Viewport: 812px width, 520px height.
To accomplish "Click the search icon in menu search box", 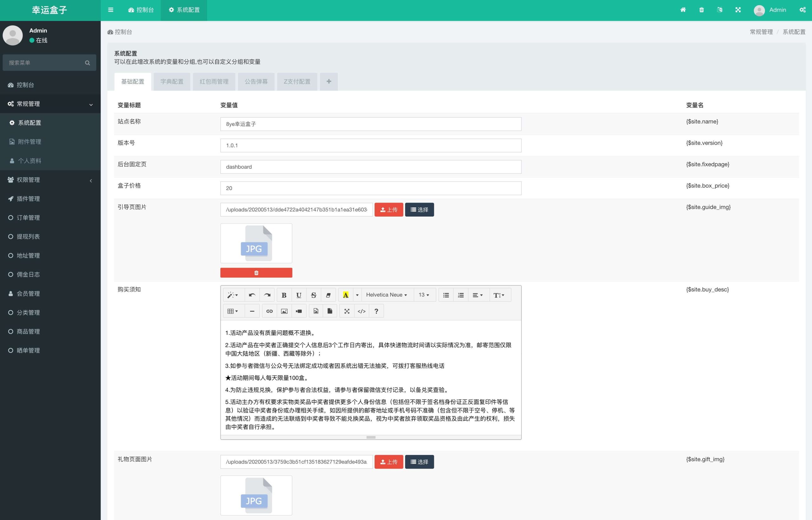I will pos(88,63).
